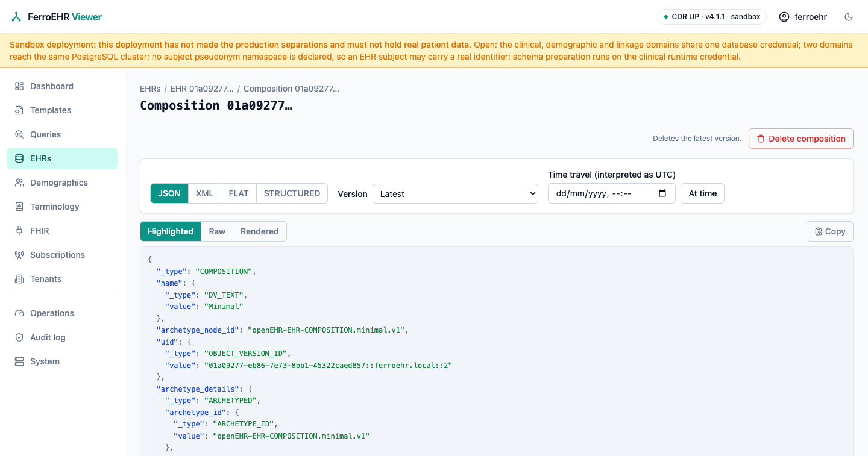The height and width of the screenshot is (456, 868).
Task: Click the System server icon
Action: pyautogui.click(x=19, y=361)
